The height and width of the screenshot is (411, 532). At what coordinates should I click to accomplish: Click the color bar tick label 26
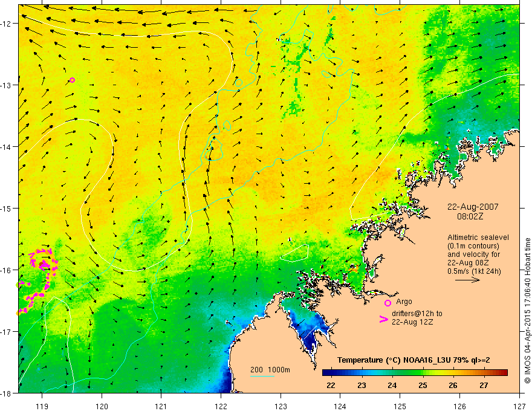pos(453,386)
